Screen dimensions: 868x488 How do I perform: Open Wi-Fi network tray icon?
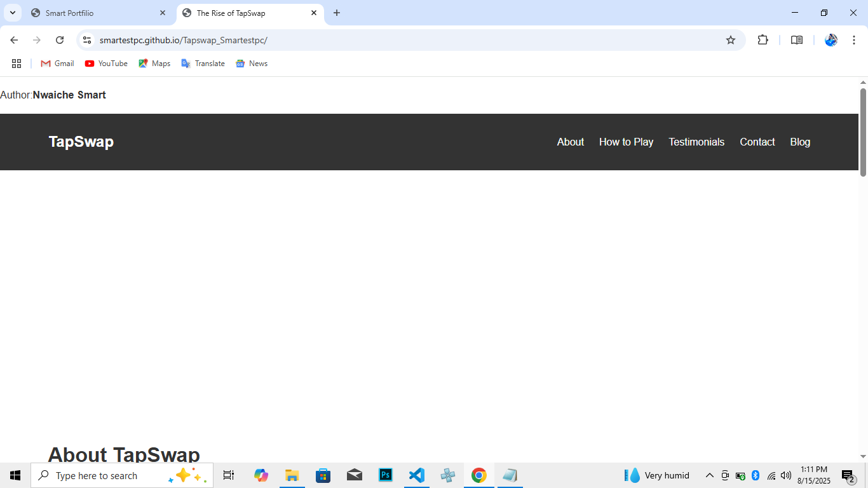coord(771,475)
